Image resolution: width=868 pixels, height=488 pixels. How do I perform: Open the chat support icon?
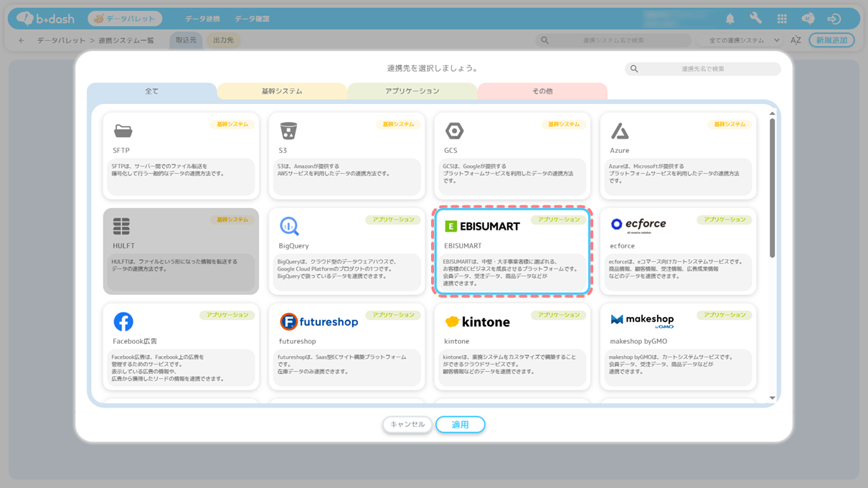point(808,19)
